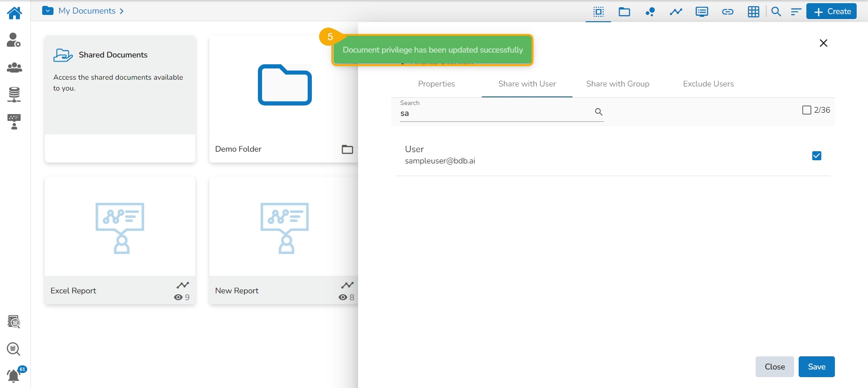868x388 pixels.
Task: Select the Share with User tab
Action: tap(527, 84)
